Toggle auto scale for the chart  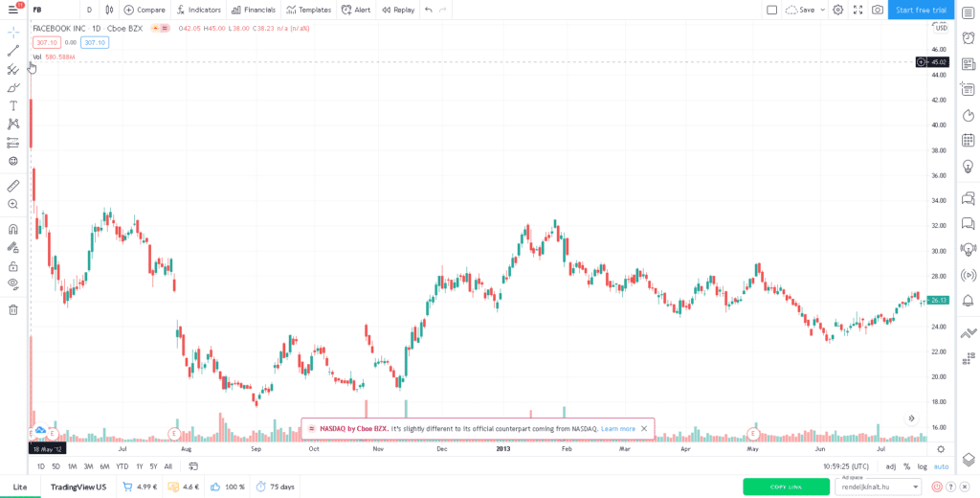[x=942, y=466]
